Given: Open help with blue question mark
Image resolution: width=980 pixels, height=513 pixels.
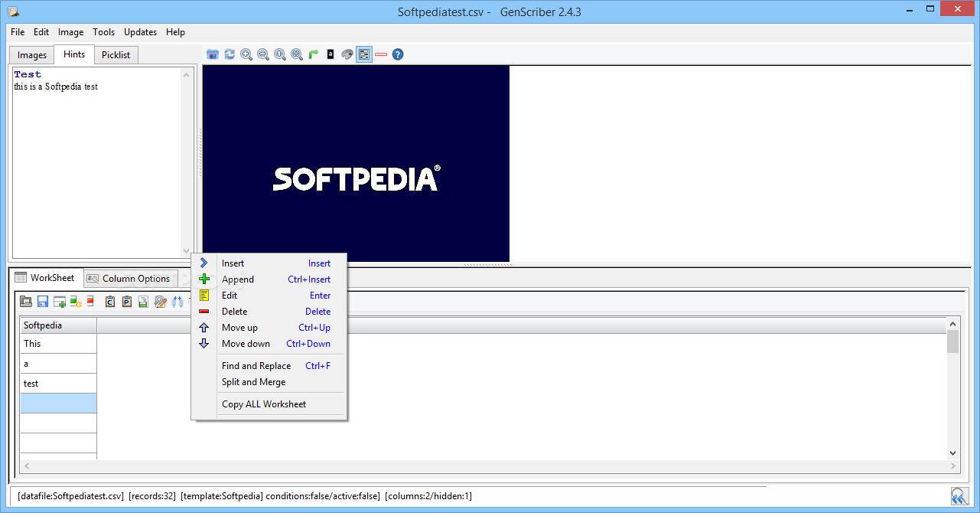Looking at the screenshot, I should click(x=398, y=54).
